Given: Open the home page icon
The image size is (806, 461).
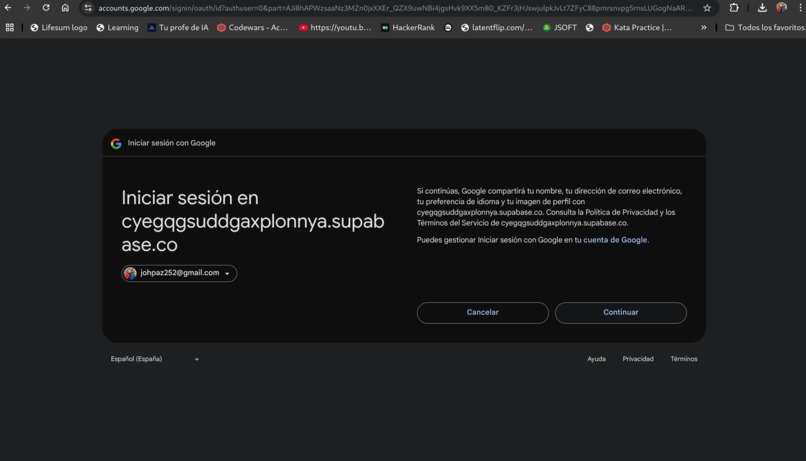Looking at the screenshot, I should 65,8.
